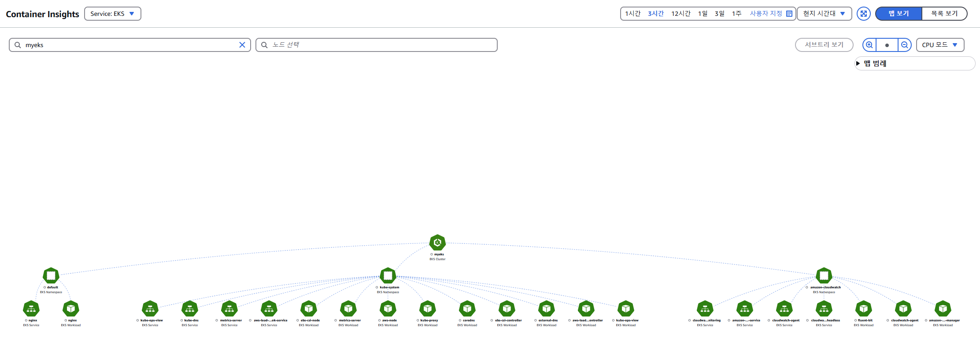Viewport: 980px width, 357px height.
Task: Select the ebs-csi-controller workload icon
Action: [507, 309]
